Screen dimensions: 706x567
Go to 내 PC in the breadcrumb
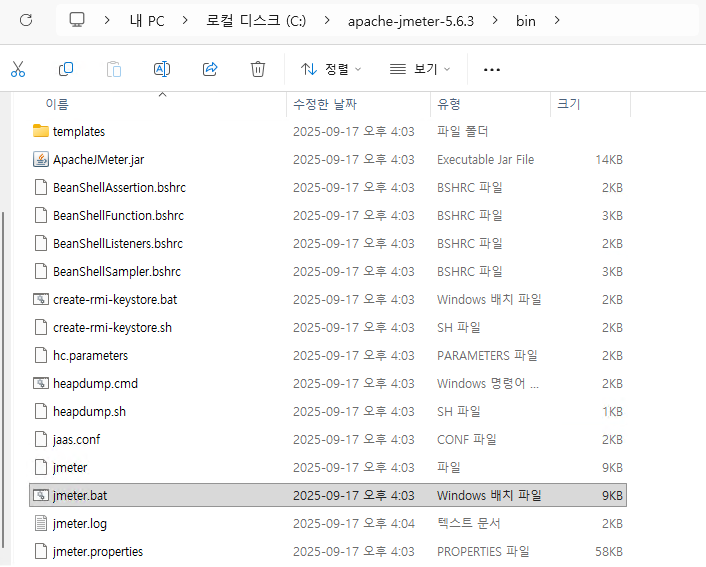tap(147, 21)
